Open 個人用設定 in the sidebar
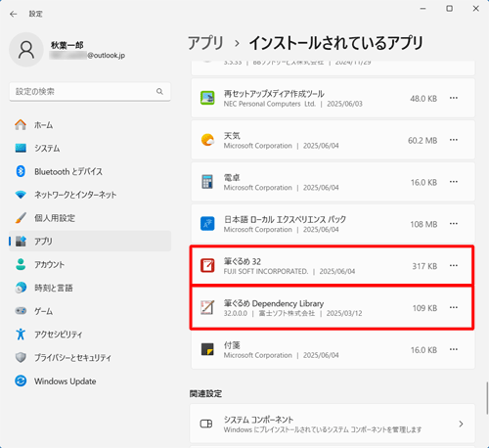Viewport: 489px width, 448px height. tap(90, 218)
